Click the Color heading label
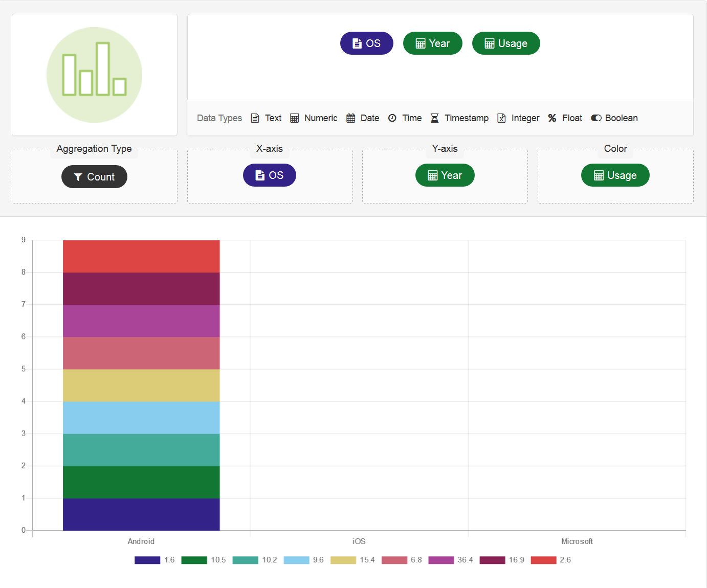 (x=615, y=149)
